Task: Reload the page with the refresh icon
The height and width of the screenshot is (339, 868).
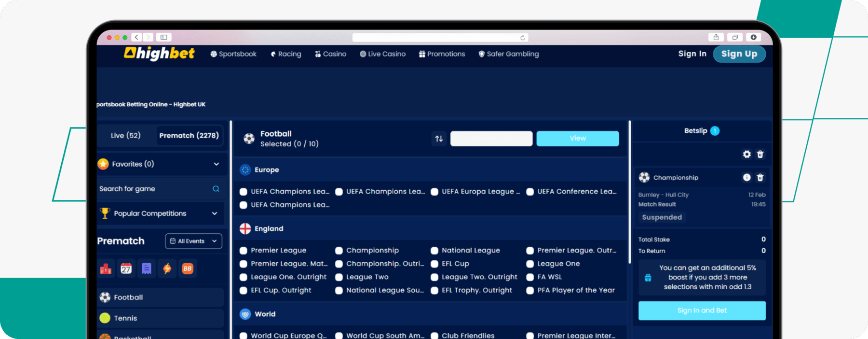Action: tap(522, 38)
